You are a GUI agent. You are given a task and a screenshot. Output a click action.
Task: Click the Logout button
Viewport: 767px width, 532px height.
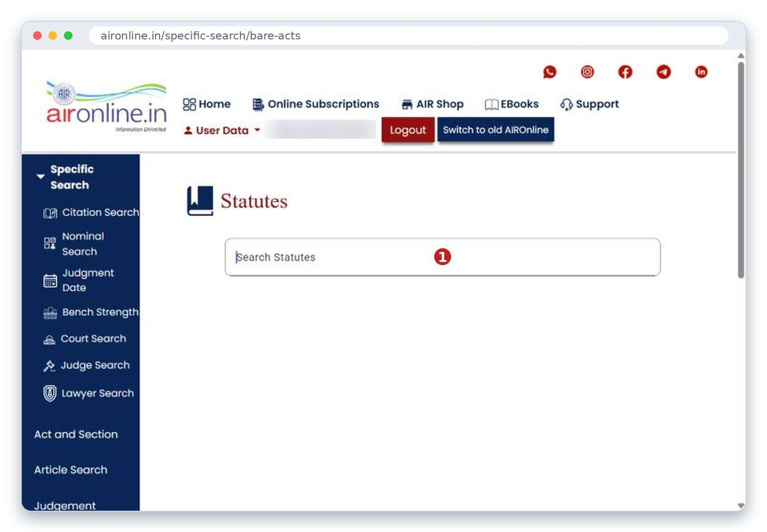tap(408, 130)
